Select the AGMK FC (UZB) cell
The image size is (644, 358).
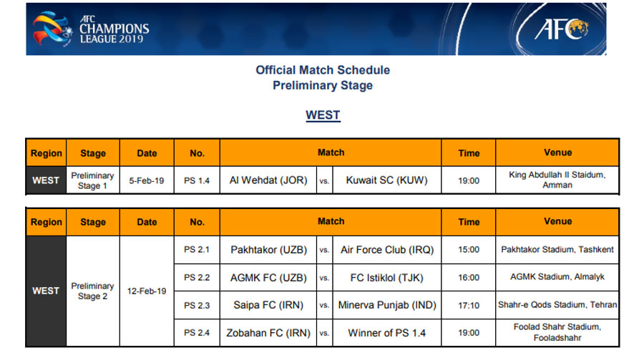(x=268, y=278)
